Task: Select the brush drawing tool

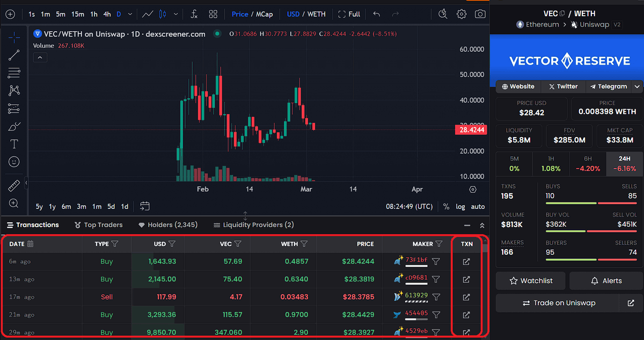Action: pyautogui.click(x=14, y=127)
